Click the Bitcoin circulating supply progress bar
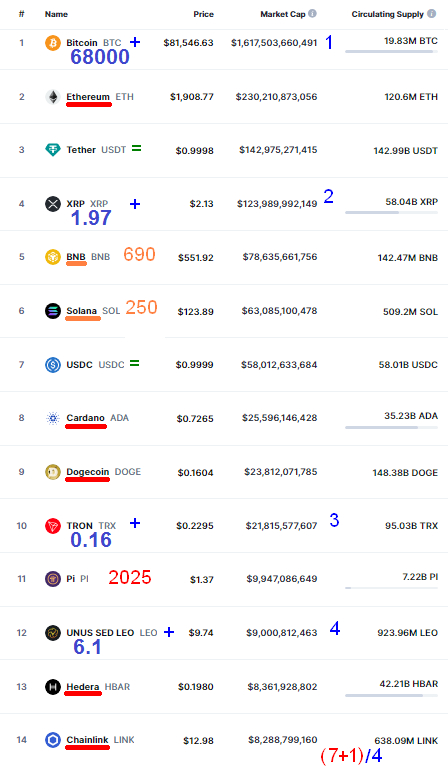 coord(391,51)
